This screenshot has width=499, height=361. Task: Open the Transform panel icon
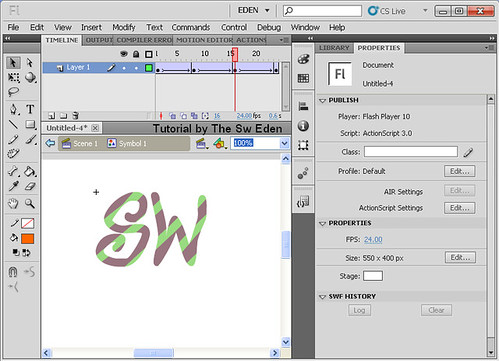303,145
